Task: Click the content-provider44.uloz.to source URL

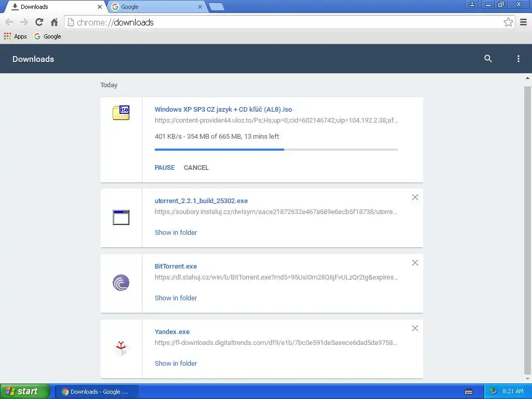Action: coord(276,120)
